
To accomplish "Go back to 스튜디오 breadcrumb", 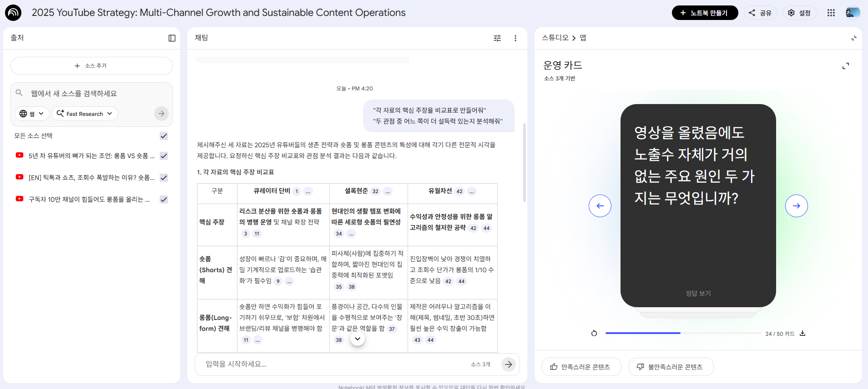I will 555,38.
